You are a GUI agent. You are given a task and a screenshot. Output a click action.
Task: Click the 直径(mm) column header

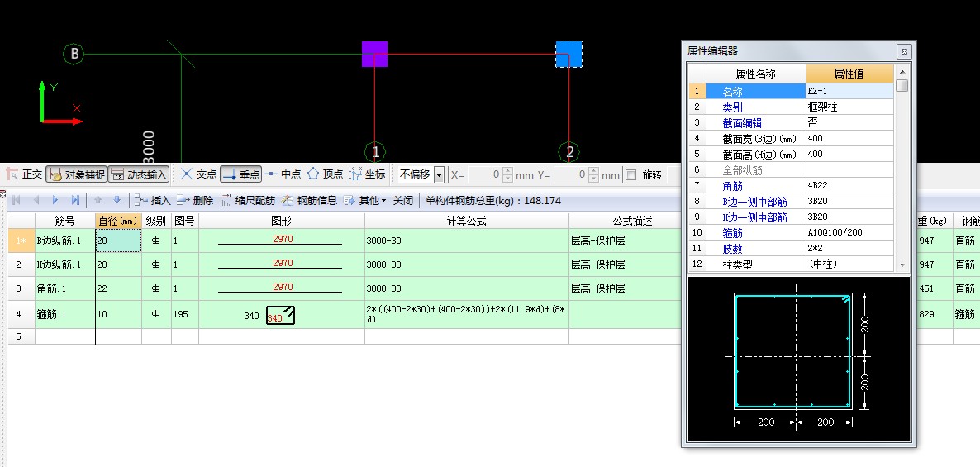(x=119, y=221)
